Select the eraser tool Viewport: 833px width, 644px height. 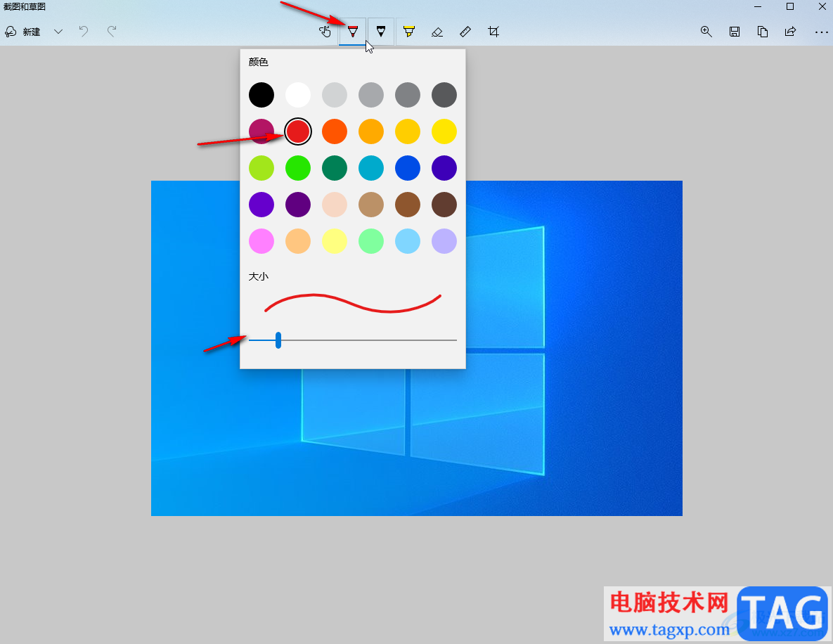(x=437, y=32)
